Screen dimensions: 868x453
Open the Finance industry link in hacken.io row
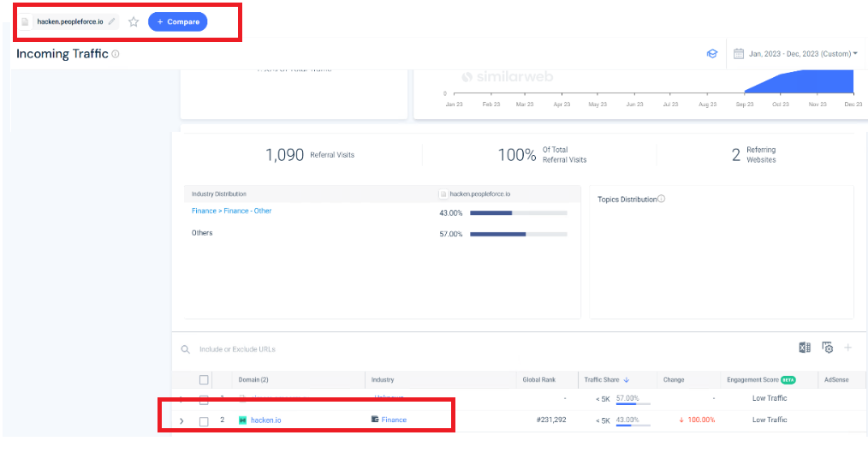point(394,420)
